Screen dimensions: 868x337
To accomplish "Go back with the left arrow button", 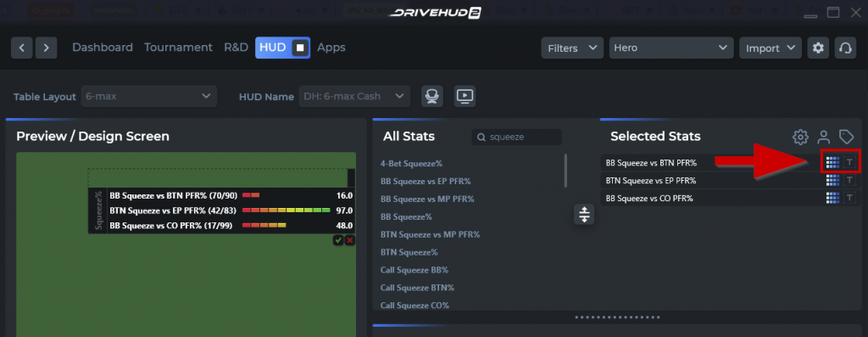I will (x=22, y=48).
